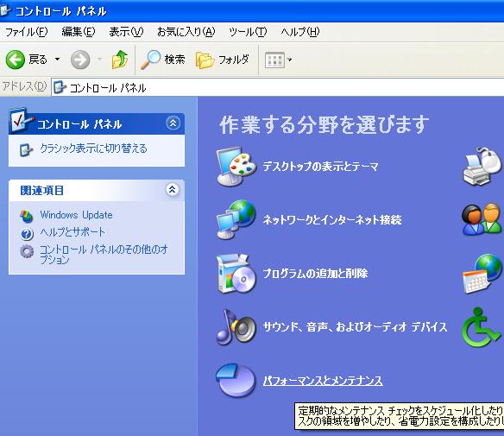Click the up-one-folder toolbar icon

click(x=120, y=60)
